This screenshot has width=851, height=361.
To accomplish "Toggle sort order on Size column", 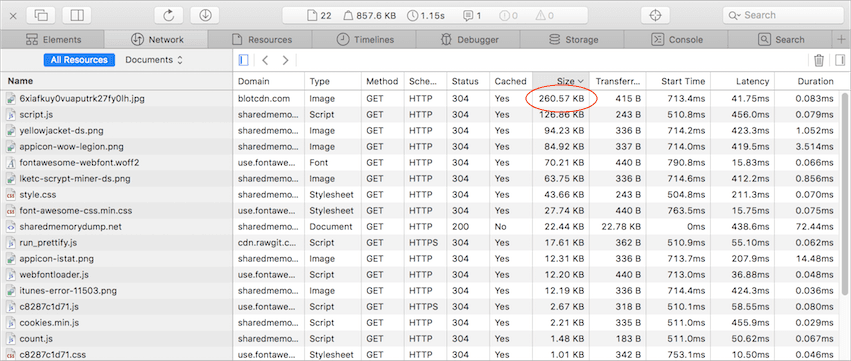I will click(561, 81).
